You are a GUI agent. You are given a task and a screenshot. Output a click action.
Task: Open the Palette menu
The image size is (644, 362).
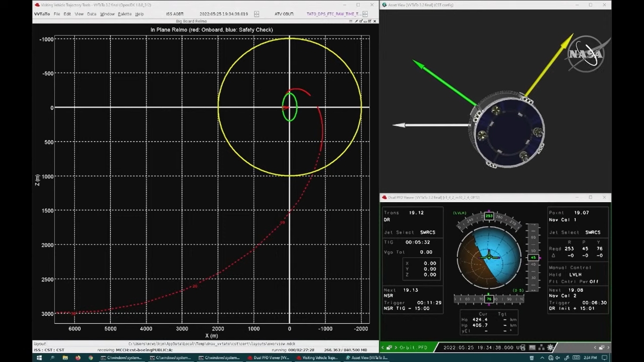pyautogui.click(x=124, y=14)
